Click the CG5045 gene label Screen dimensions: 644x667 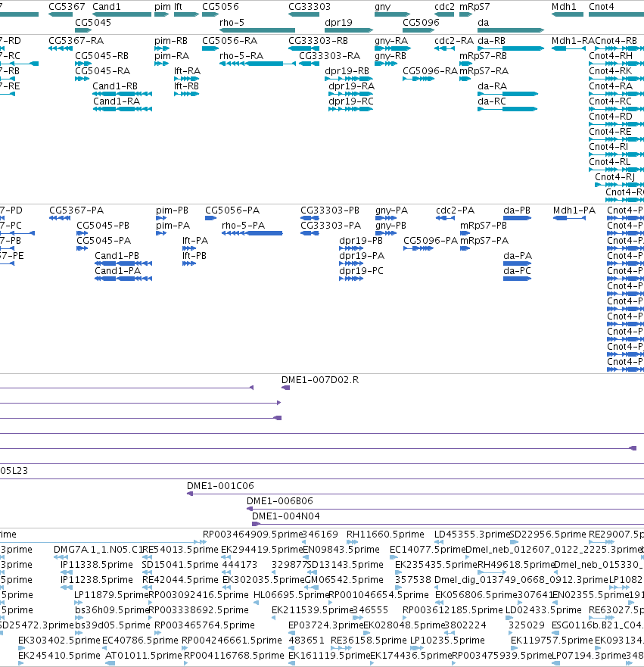[93, 22]
